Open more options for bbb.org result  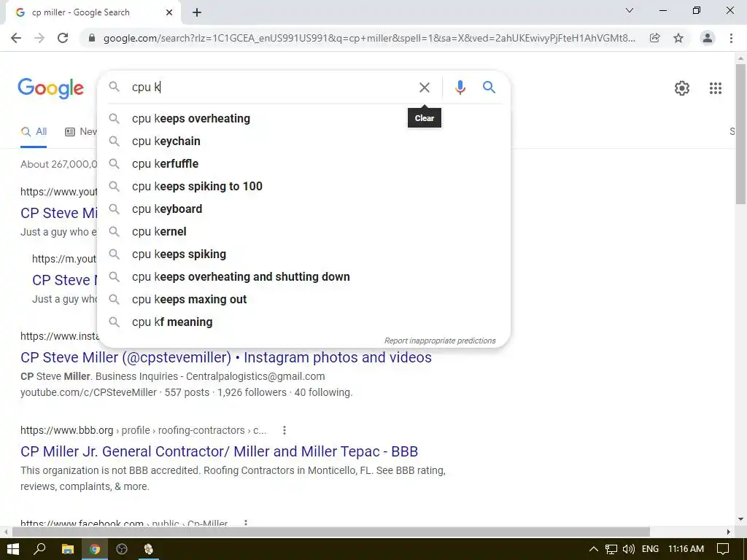pyautogui.click(x=285, y=430)
